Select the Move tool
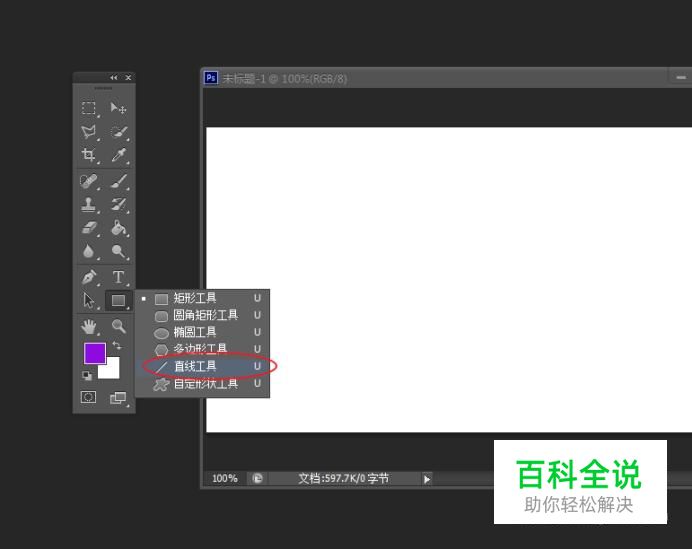Screen dimensions: 692x549 (x=118, y=108)
